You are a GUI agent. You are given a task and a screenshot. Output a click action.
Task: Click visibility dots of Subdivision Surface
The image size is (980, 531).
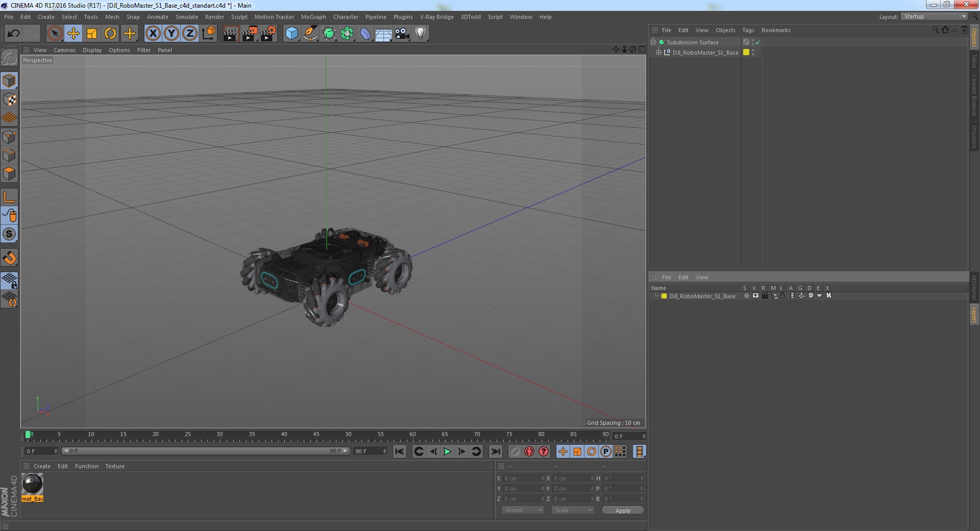click(x=753, y=42)
